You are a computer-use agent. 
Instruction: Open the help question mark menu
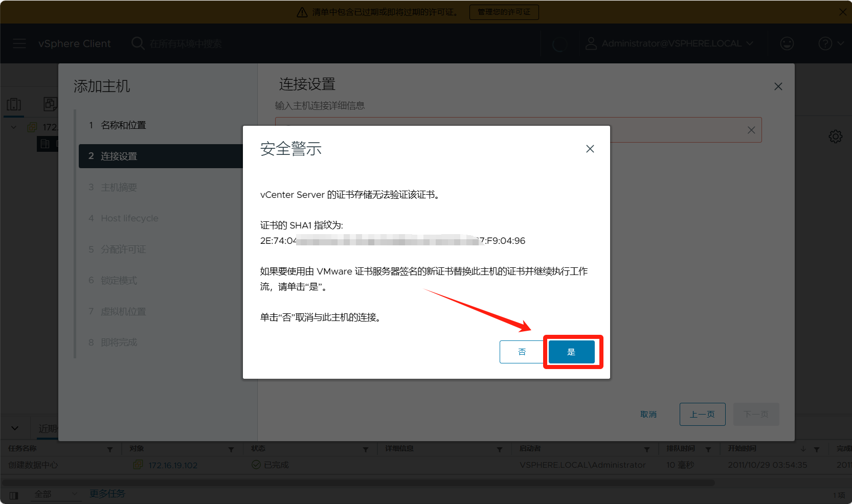(825, 43)
